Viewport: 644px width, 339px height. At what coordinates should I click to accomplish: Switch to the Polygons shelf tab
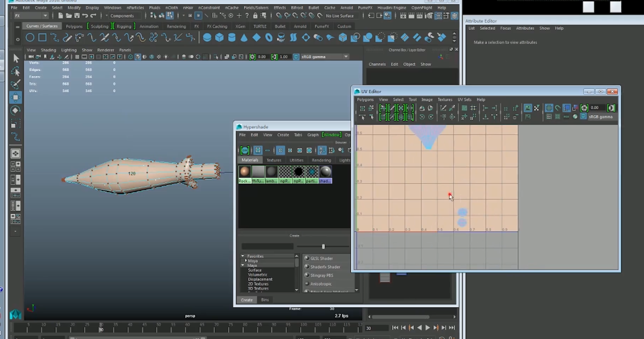pyautogui.click(x=74, y=26)
